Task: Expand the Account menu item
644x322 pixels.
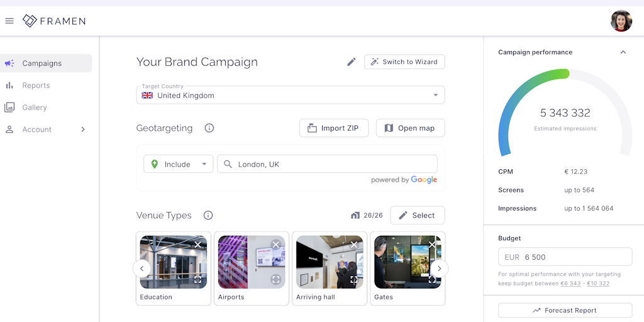Action: (82, 130)
